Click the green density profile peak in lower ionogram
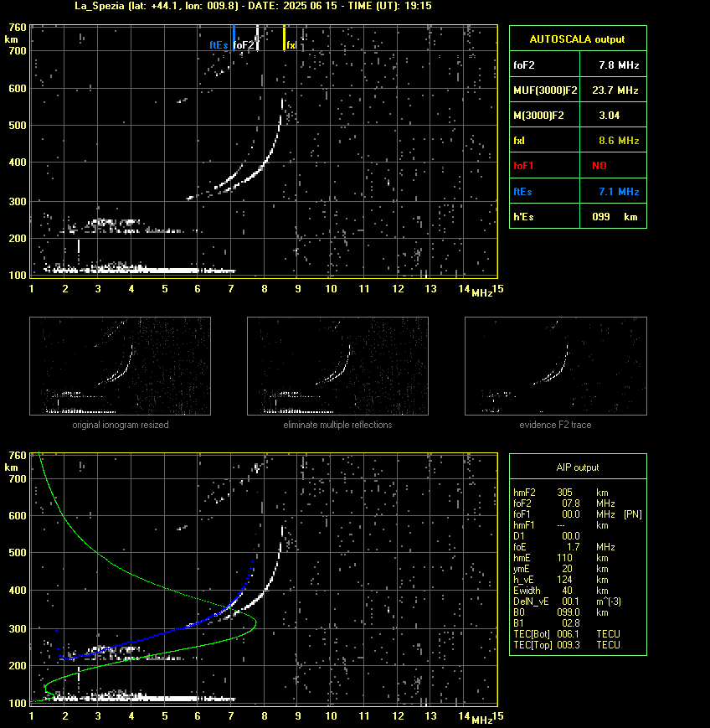 255,622
